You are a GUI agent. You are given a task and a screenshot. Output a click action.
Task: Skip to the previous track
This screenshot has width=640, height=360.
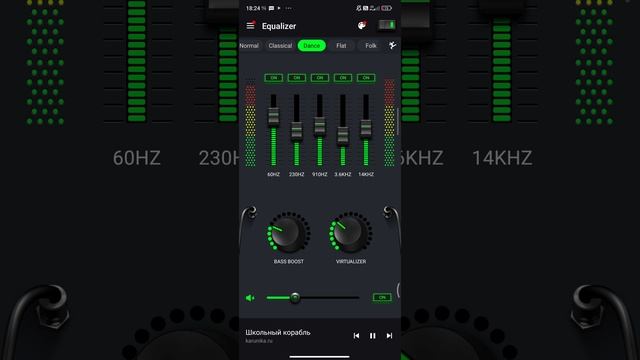[x=356, y=336]
